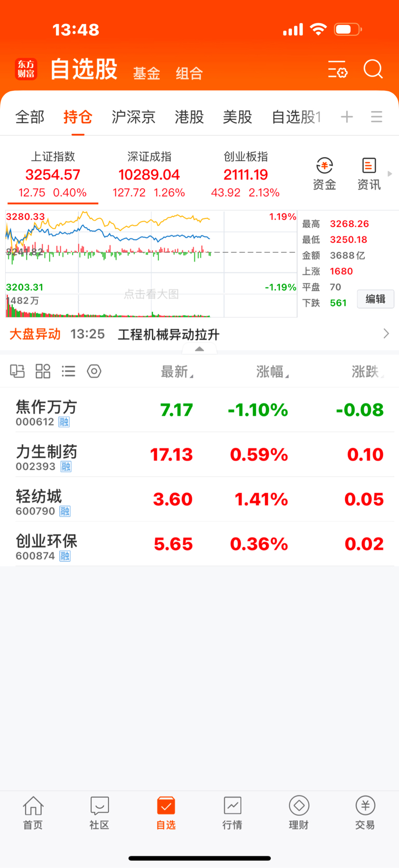This screenshot has width=399, height=868.
Task: Select the 自选 bottom tab
Action: (x=166, y=813)
